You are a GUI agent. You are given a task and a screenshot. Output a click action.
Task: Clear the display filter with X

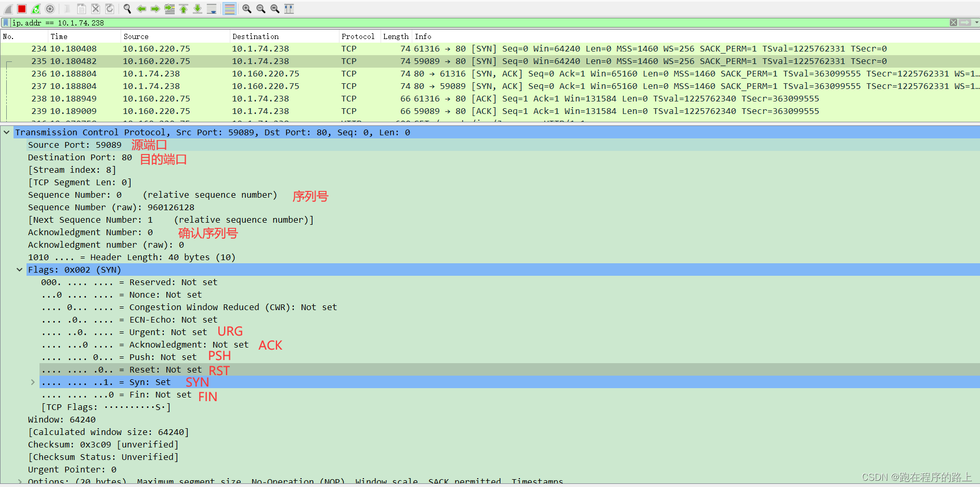coord(953,22)
